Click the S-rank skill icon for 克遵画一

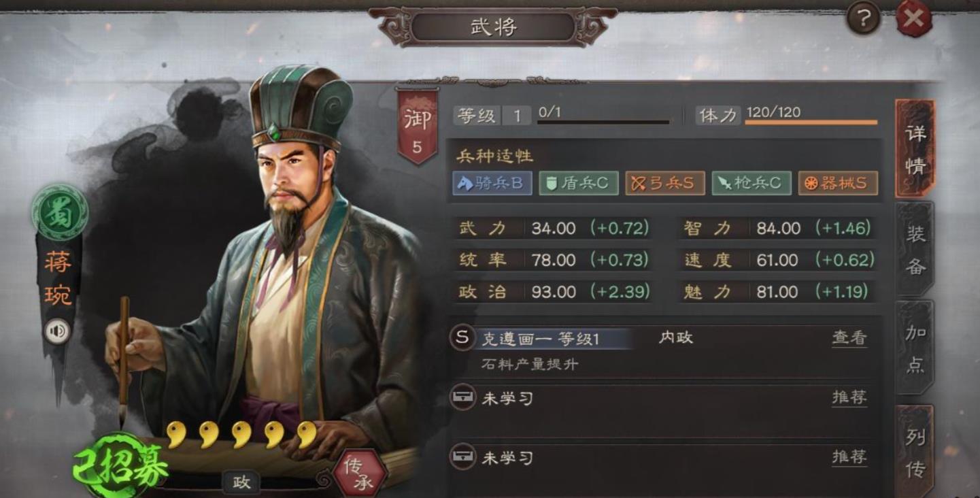(x=462, y=337)
